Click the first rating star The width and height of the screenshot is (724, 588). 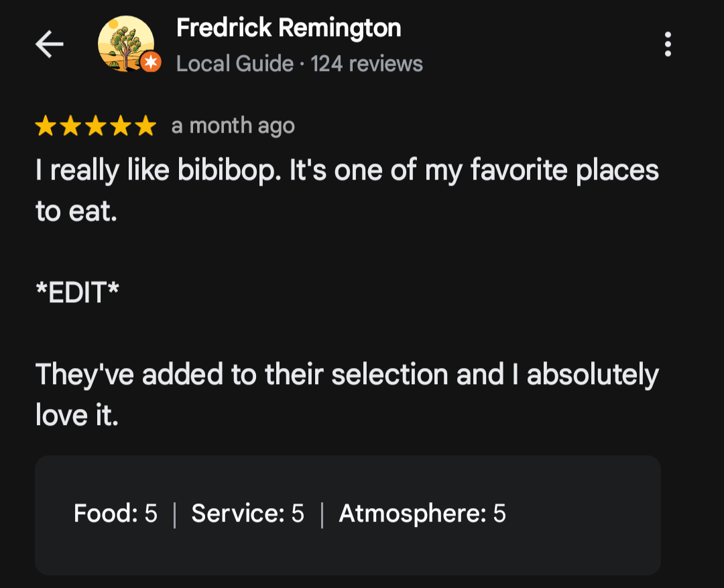[46, 126]
